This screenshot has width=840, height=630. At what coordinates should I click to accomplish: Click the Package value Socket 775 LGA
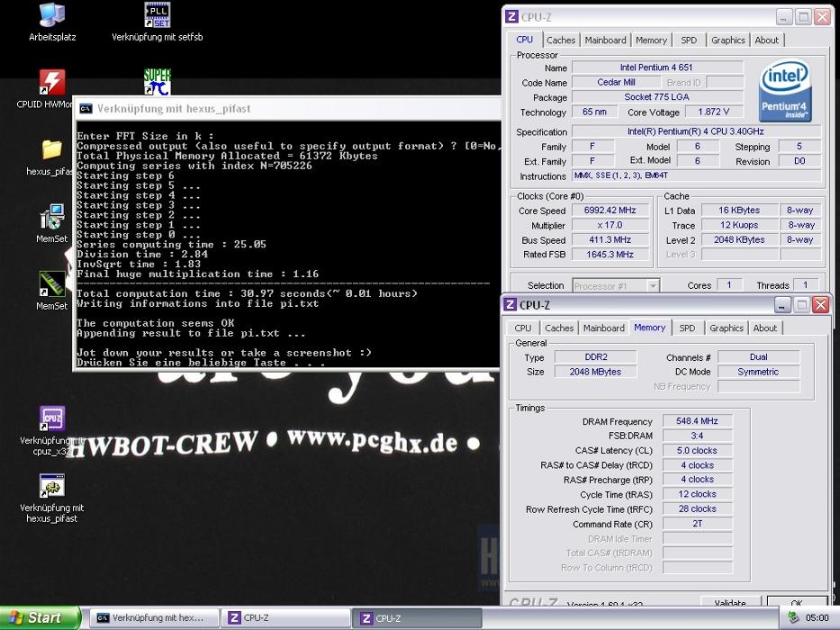pos(657,97)
